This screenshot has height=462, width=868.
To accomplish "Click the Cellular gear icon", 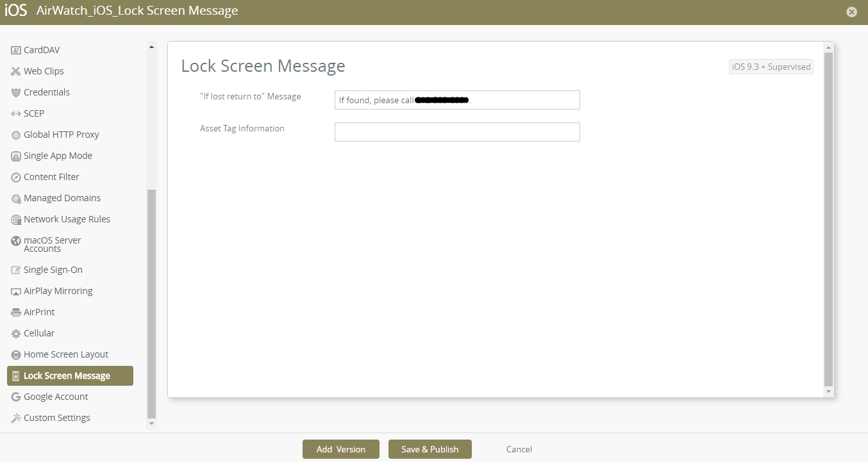I will (16, 333).
